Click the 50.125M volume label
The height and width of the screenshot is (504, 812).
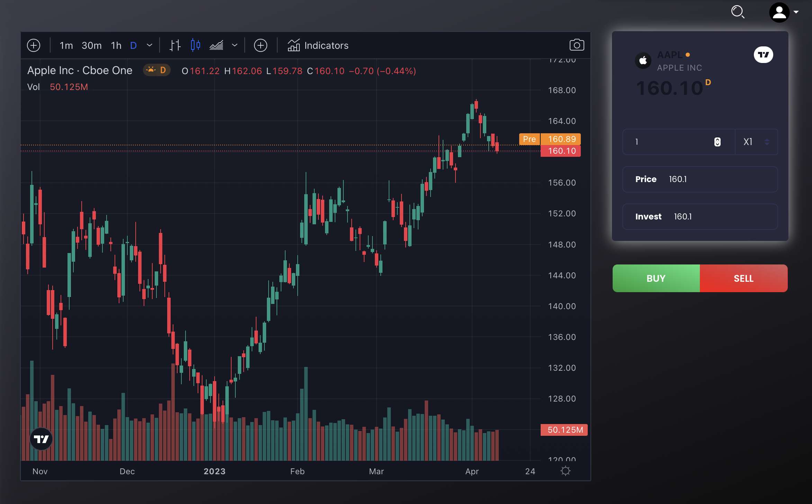[564, 430]
